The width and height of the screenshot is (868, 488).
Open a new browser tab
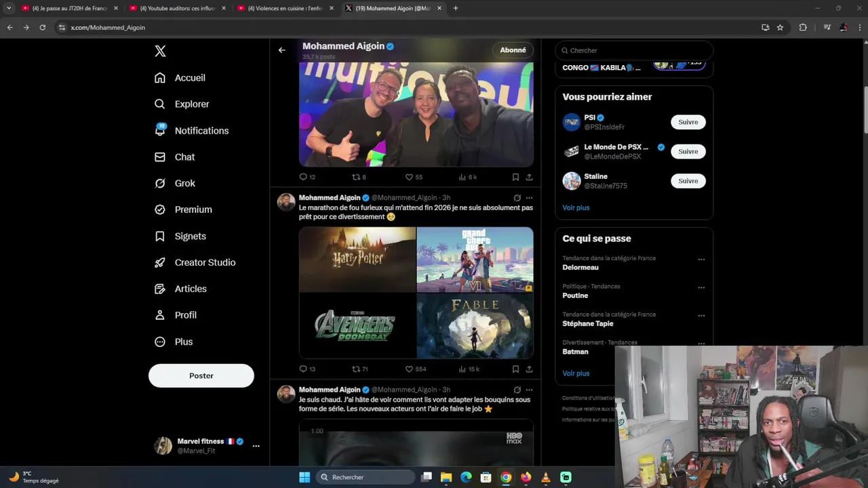click(456, 8)
